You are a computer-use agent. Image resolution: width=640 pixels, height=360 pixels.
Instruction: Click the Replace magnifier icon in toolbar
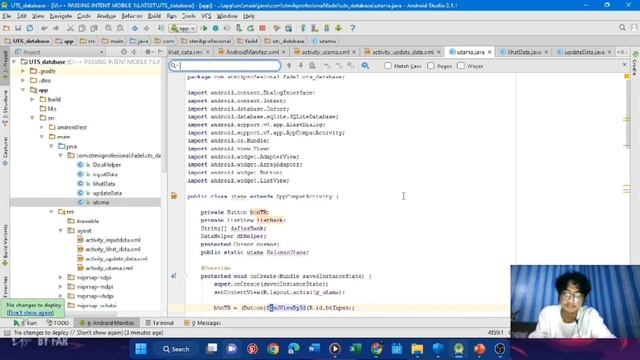(x=120, y=28)
